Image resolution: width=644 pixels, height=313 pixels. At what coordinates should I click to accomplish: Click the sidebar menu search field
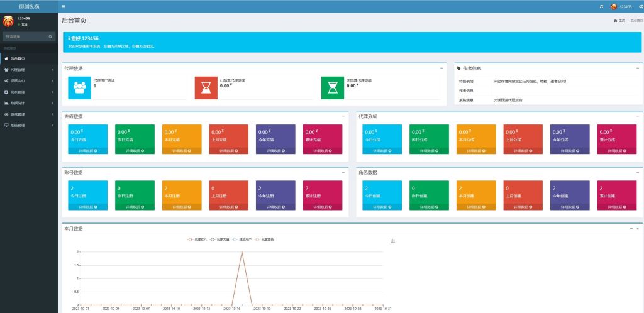coord(25,36)
